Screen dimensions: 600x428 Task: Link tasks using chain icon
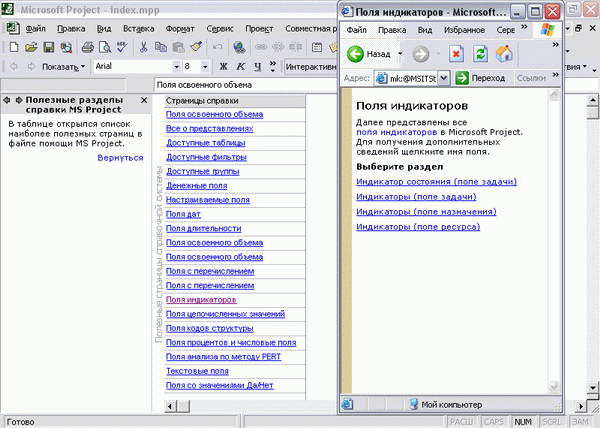261,47
